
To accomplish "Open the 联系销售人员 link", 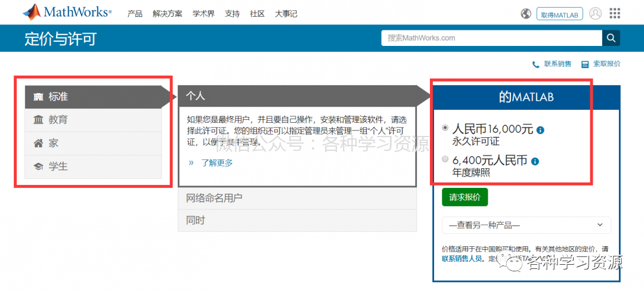I will coord(462,259).
